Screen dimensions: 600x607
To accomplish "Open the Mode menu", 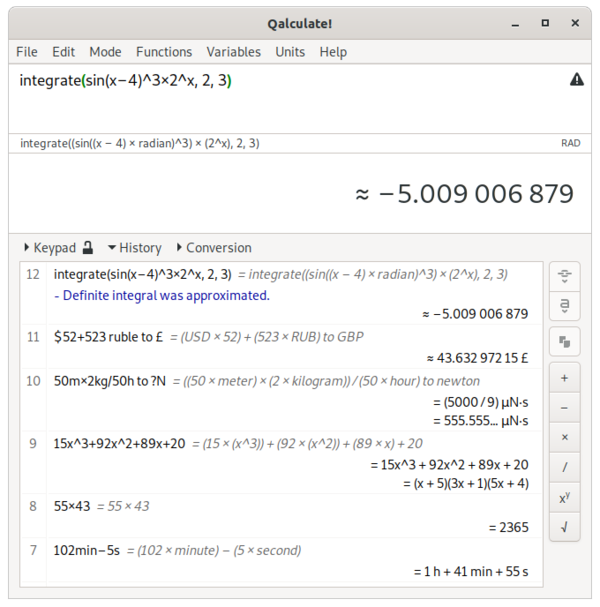I will pyautogui.click(x=105, y=52).
